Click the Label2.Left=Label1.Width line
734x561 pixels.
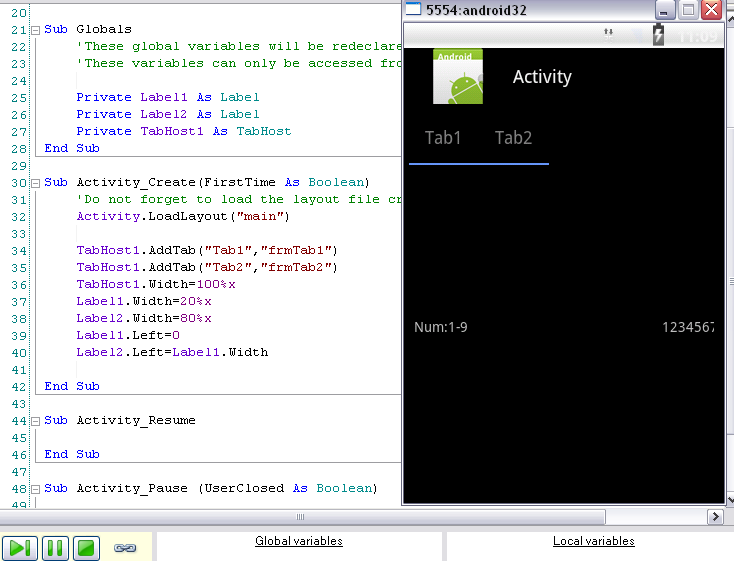[x=172, y=352]
